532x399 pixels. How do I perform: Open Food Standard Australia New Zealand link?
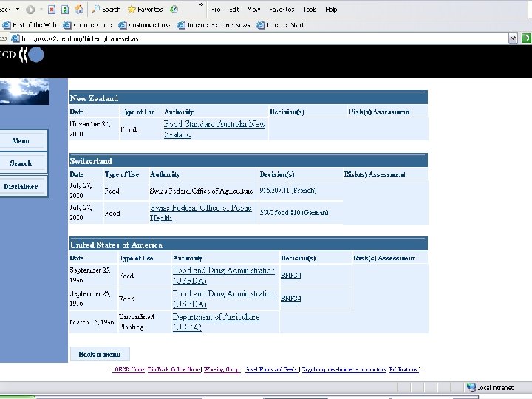pyautogui.click(x=214, y=129)
